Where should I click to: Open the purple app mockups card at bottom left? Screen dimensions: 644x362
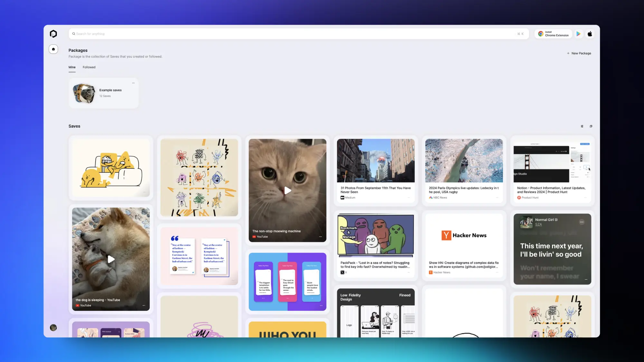111,329
